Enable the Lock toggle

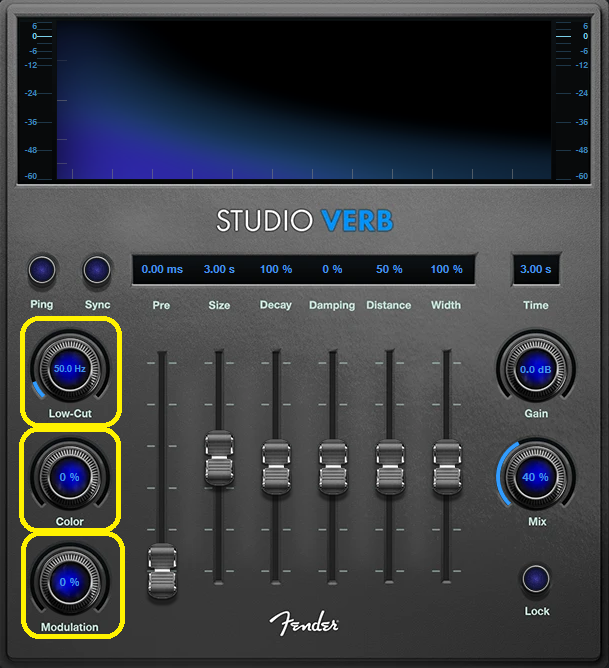coord(536,578)
